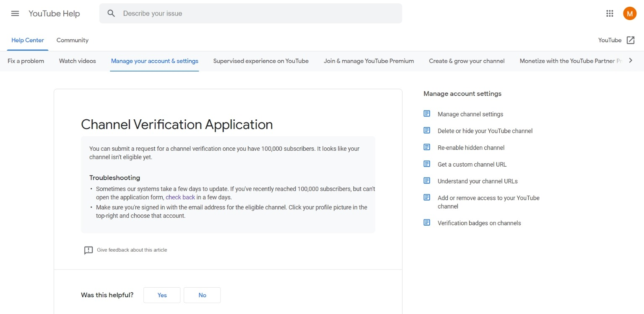
Task: Expand the category tabs with right chevron
Action: pyautogui.click(x=631, y=61)
